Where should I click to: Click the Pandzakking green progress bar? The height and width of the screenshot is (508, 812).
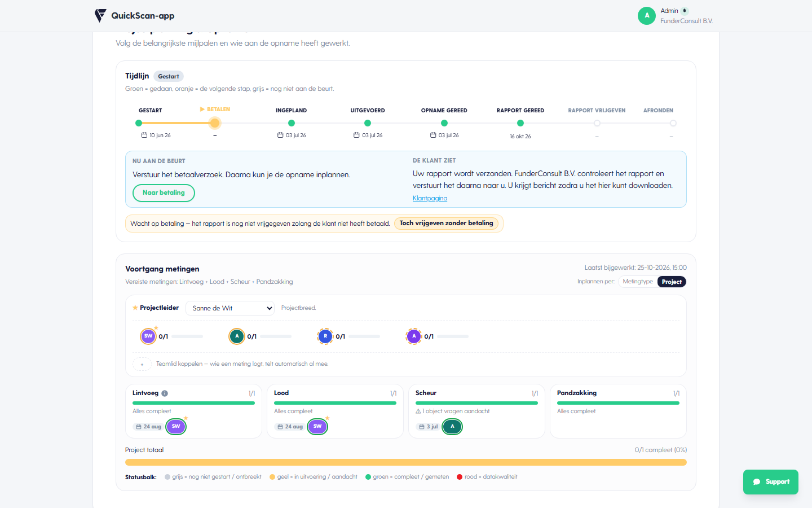[x=618, y=403]
